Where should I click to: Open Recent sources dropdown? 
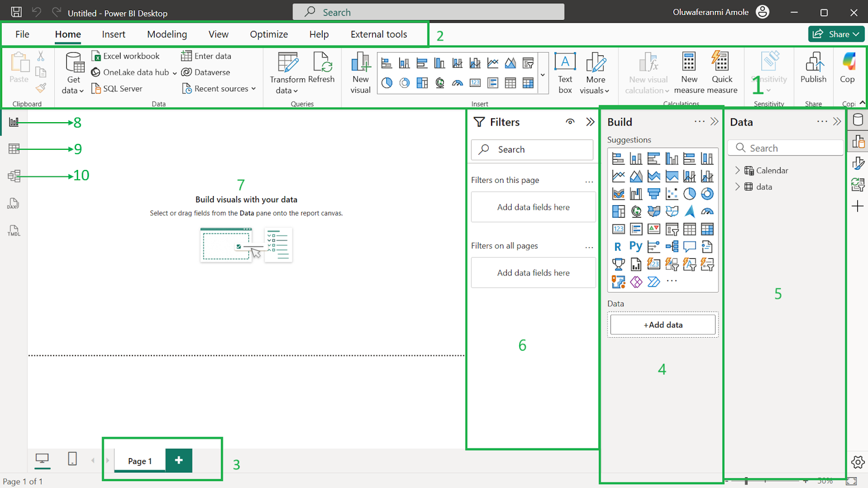pos(219,88)
